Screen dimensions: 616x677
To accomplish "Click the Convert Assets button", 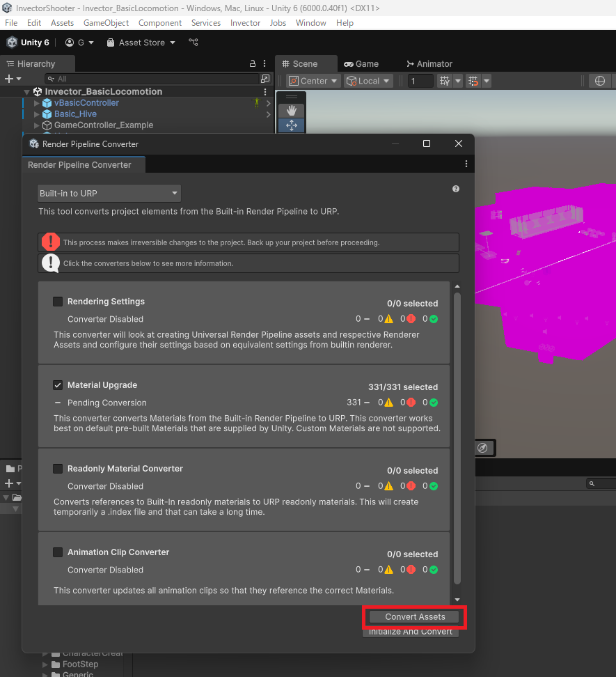I will (415, 617).
